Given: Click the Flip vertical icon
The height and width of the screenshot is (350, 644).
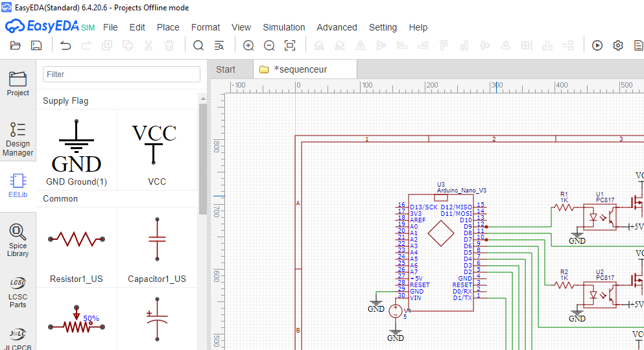Looking at the screenshot, I should (x=381, y=45).
